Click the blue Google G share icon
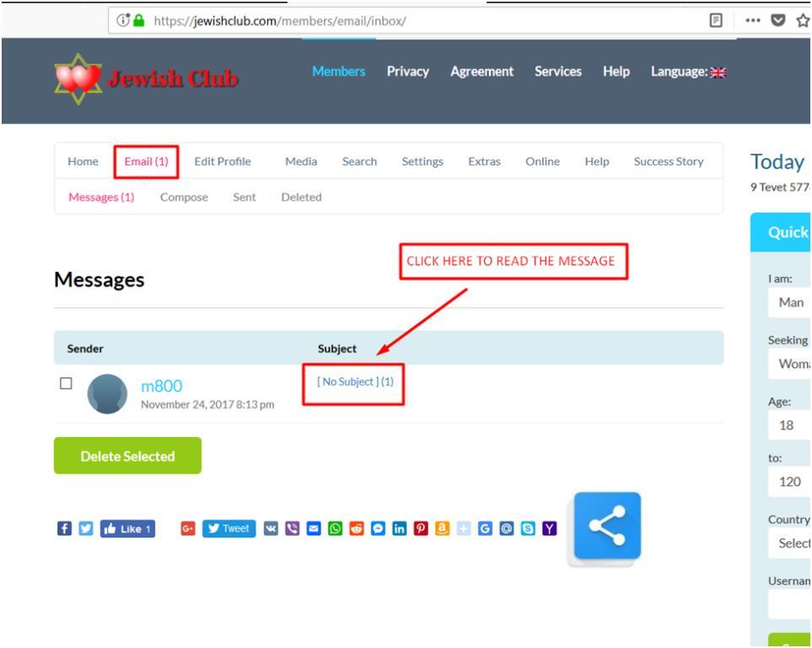Viewport: 812px width, 648px height. coord(485,528)
